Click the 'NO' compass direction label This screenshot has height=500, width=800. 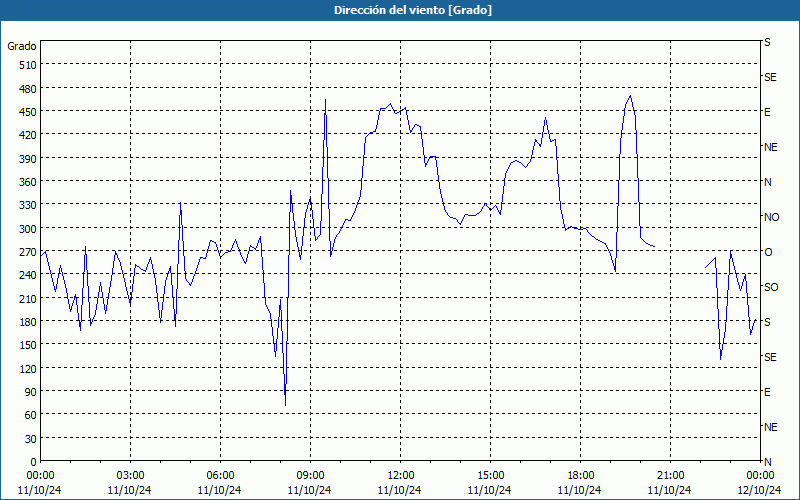click(771, 217)
